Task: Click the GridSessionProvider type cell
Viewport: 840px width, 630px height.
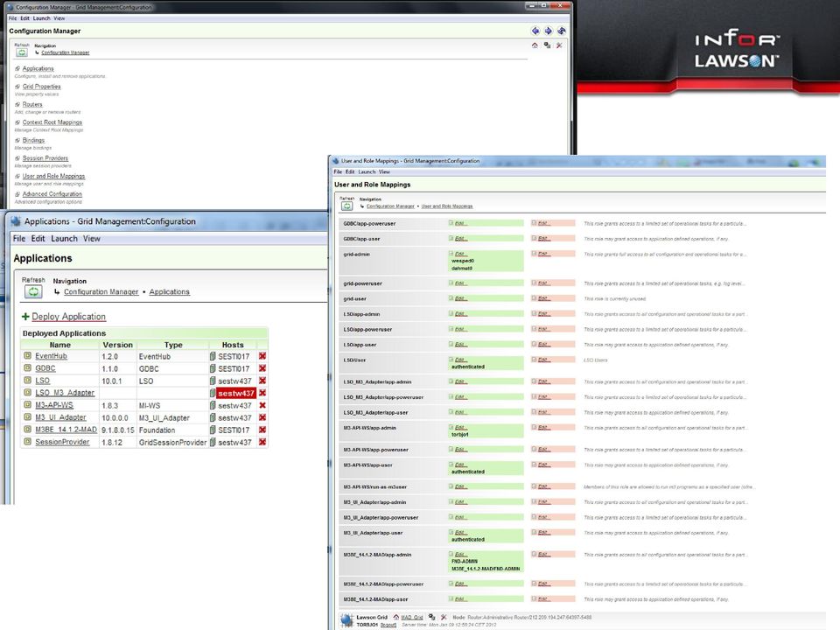Action: pyautogui.click(x=172, y=443)
